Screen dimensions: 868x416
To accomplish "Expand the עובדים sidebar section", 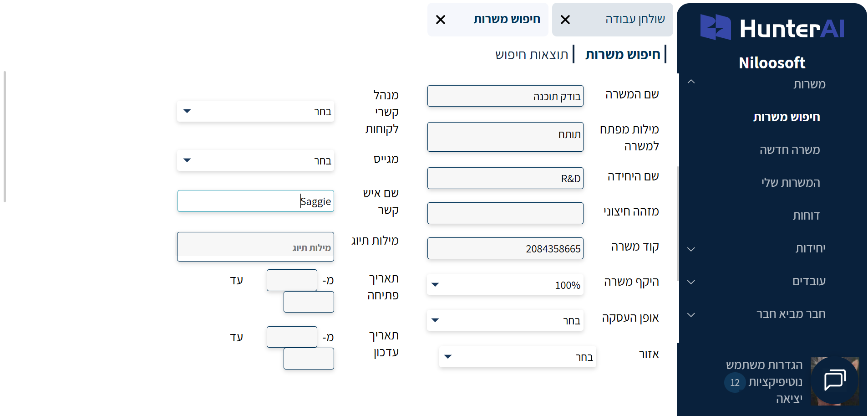I will [691, 282].
